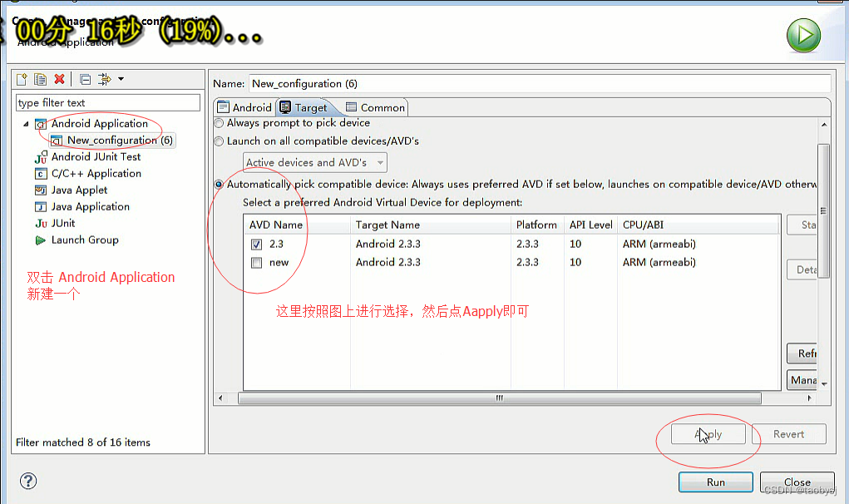Image resolution: width=849 pixels, height=504 pixels.
Task: Uncheck the 2.3 AVD checkbox
Action: click(x=257, y=245)
